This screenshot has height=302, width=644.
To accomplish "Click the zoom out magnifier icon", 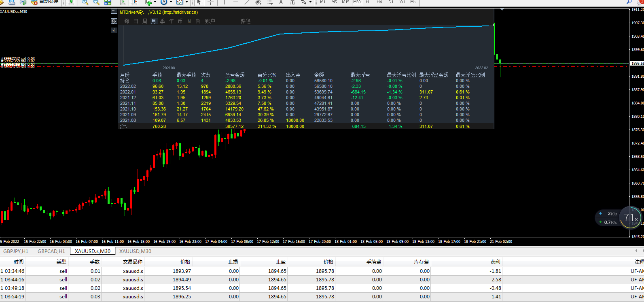I will [x=96, y=2].
